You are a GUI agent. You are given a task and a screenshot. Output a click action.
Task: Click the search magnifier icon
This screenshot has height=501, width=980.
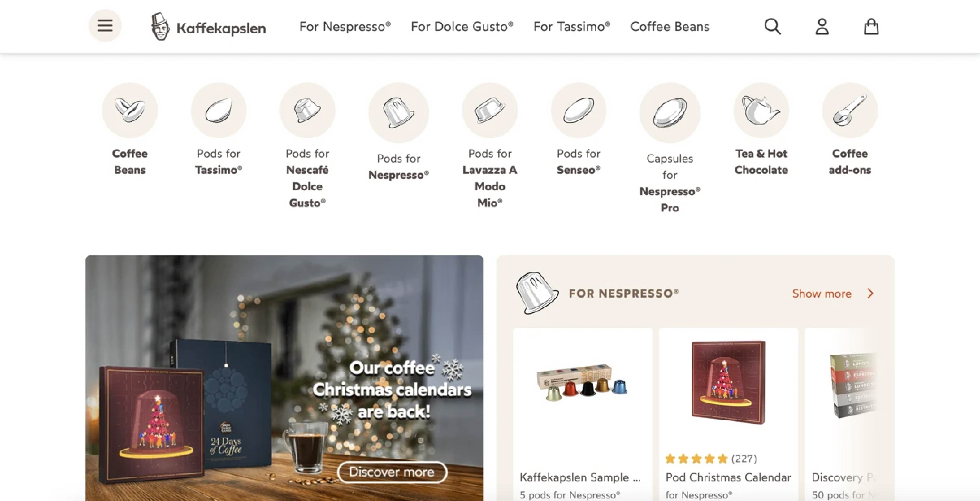point(773,27)
